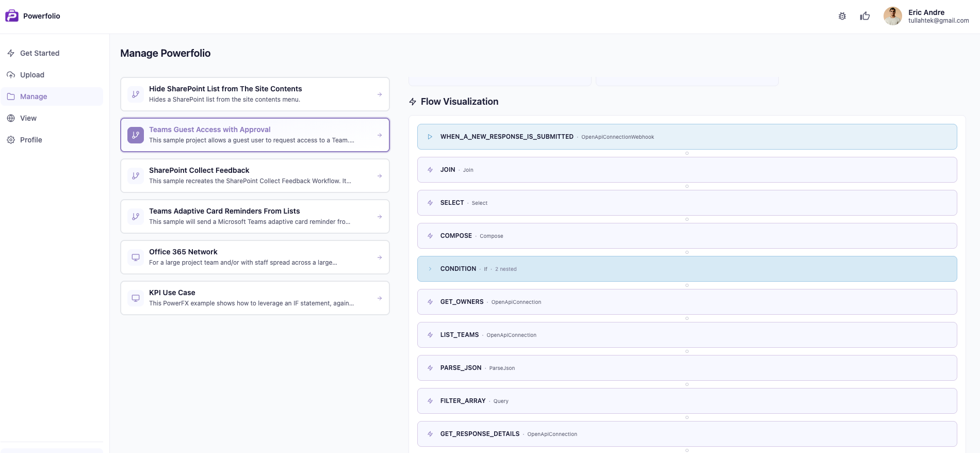Open Get Started in the sidebar

pyautogui.click(x=40, y=53)
